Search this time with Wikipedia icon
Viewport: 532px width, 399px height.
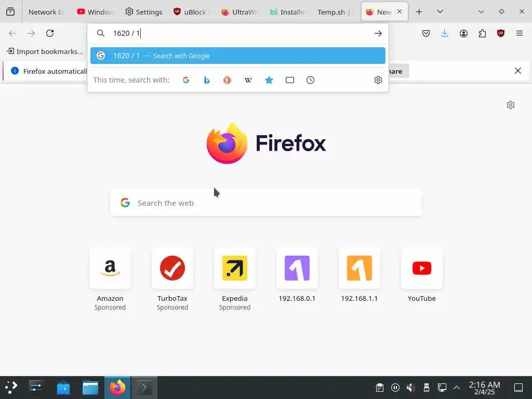(x=248, y=80)
